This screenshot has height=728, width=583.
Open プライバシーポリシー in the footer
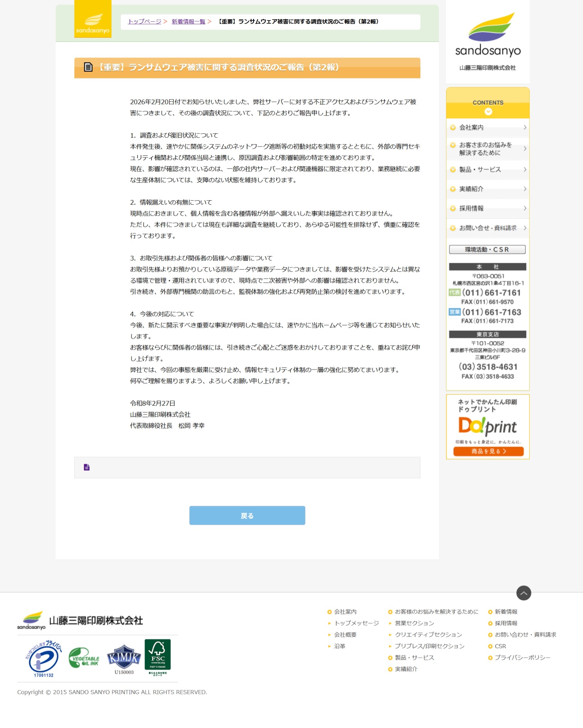[x=522, y=658]
